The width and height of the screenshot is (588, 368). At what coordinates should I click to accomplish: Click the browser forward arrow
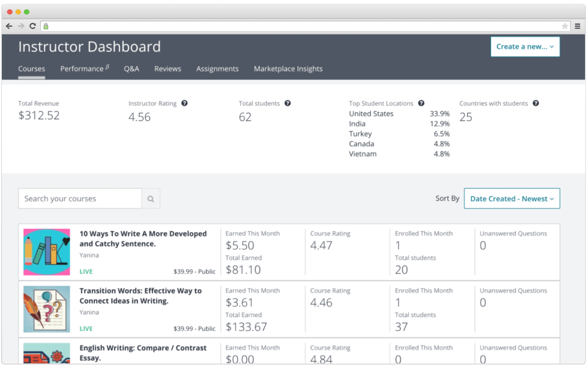[x=21, y=26]
